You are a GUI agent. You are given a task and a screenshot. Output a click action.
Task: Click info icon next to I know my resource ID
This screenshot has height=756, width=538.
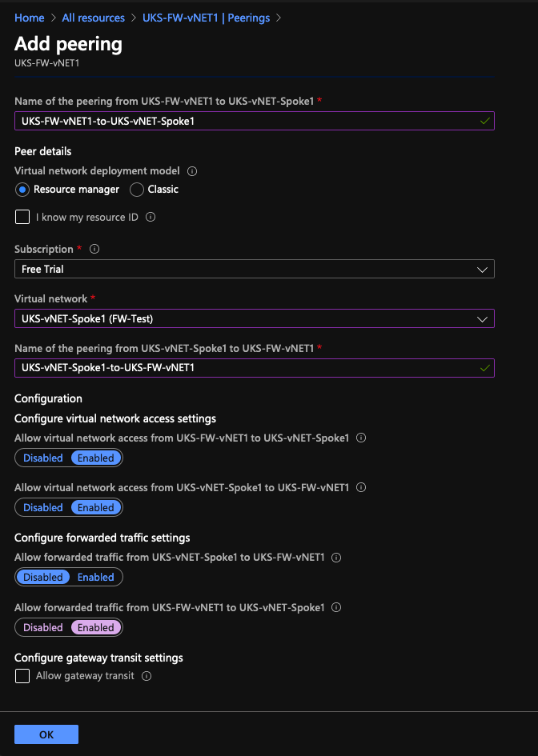151,217
